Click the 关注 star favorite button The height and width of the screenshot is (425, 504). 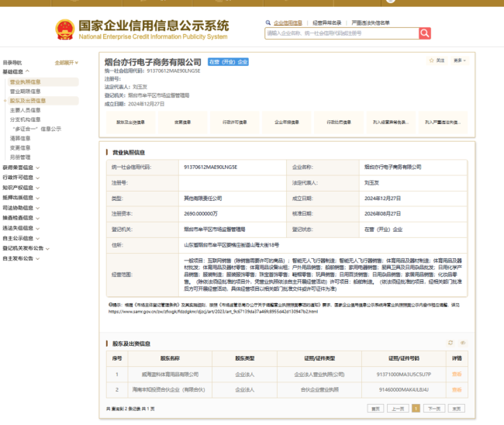pyautogui.click(x=437, y=60)
